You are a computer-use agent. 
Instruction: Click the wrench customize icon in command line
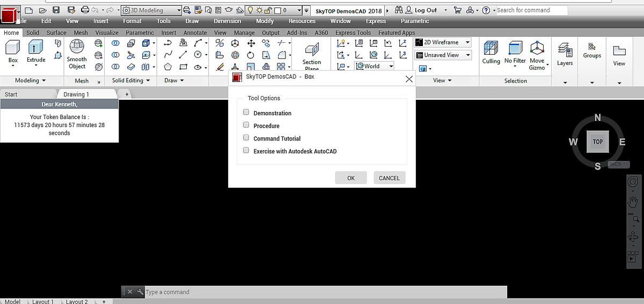tap(140, 292)
